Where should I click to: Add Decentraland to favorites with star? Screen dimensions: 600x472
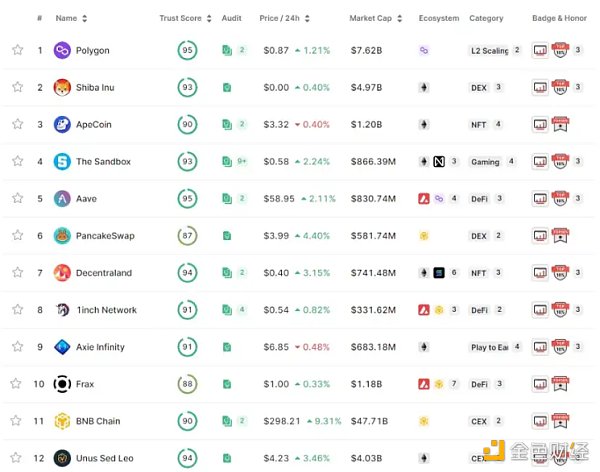pos(17,272)
